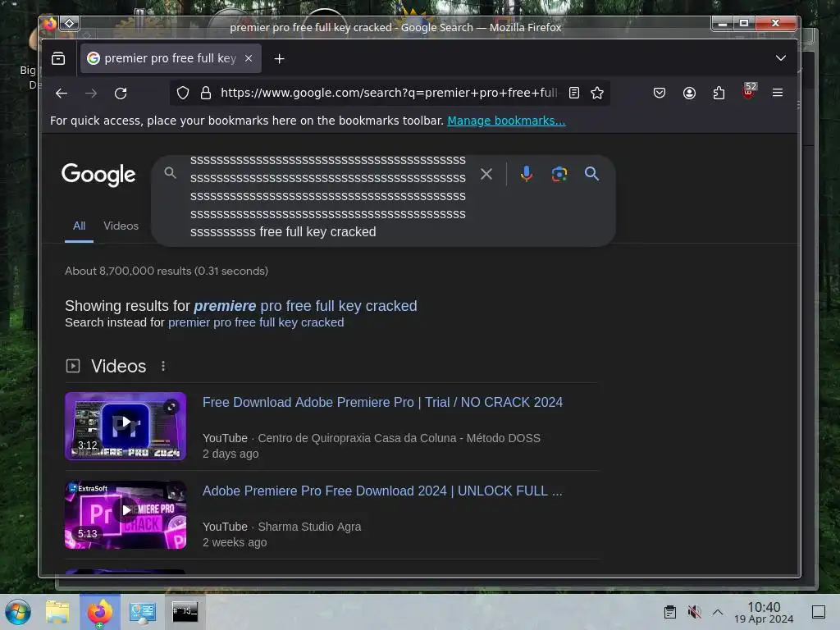Click the uBlock Origin badge icon
The image size is (840, 630).
point(748,92)
